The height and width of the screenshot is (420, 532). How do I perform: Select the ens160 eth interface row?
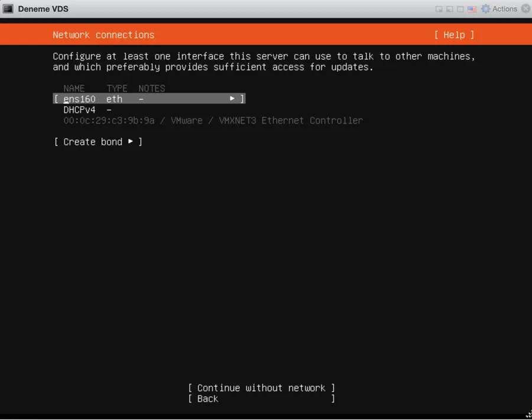pos(149,99)
